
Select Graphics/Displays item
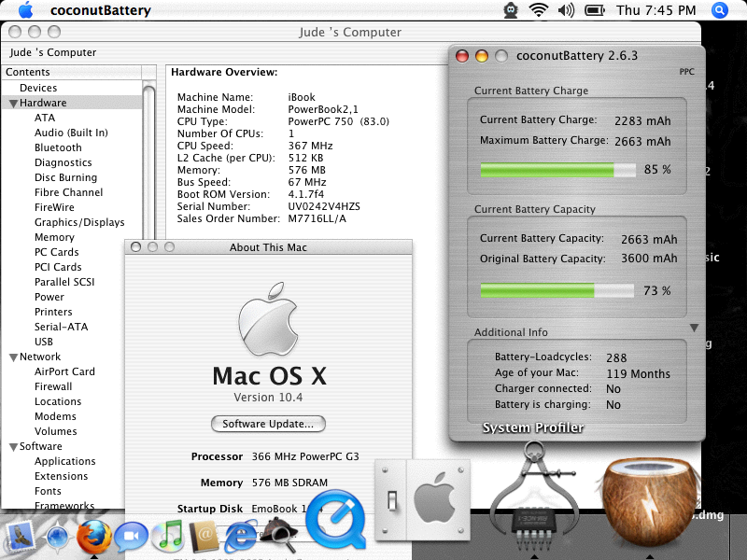click(79, 222)
